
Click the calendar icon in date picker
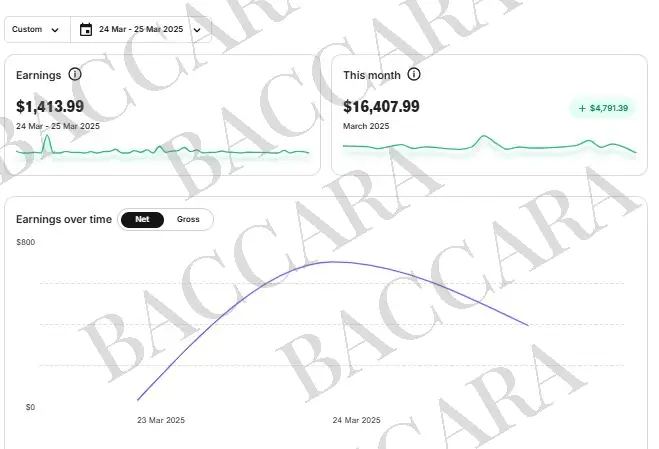[86, 30]
